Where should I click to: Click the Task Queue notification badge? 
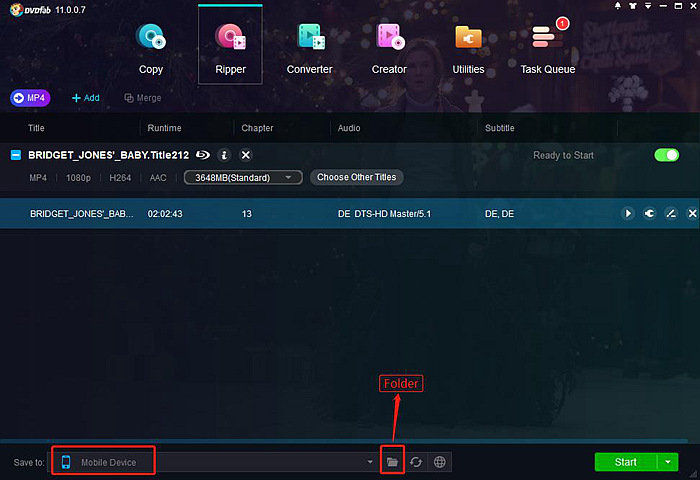(x=562, y=23)
